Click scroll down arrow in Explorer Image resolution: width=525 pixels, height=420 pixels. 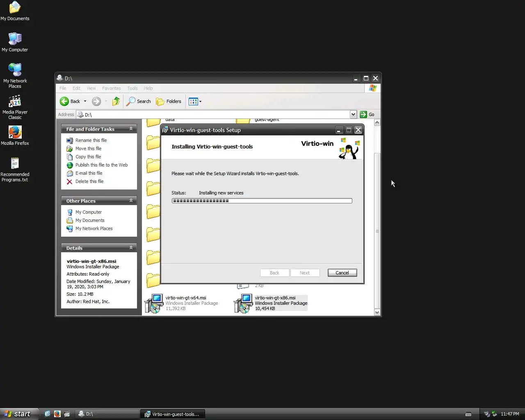pos(377,312)
